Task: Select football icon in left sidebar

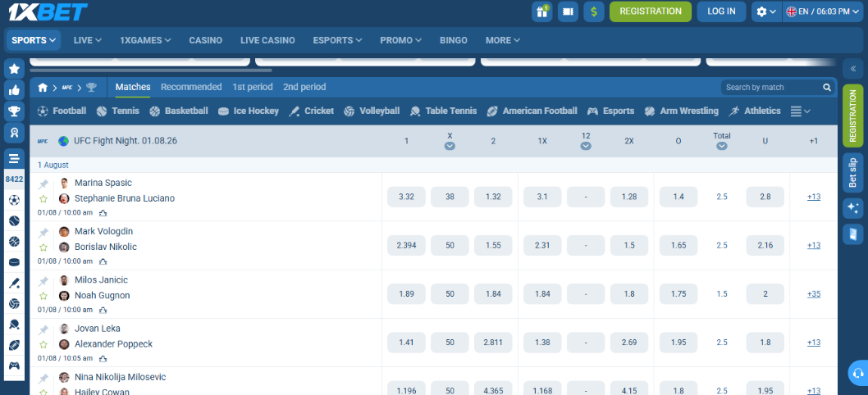Action: [15, 200]
